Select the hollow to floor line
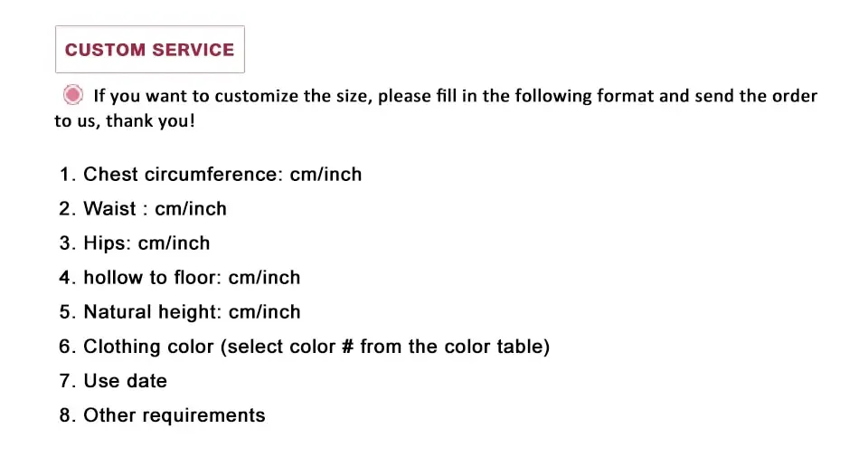Screen dimensions: 868x457 click(180, 278)
